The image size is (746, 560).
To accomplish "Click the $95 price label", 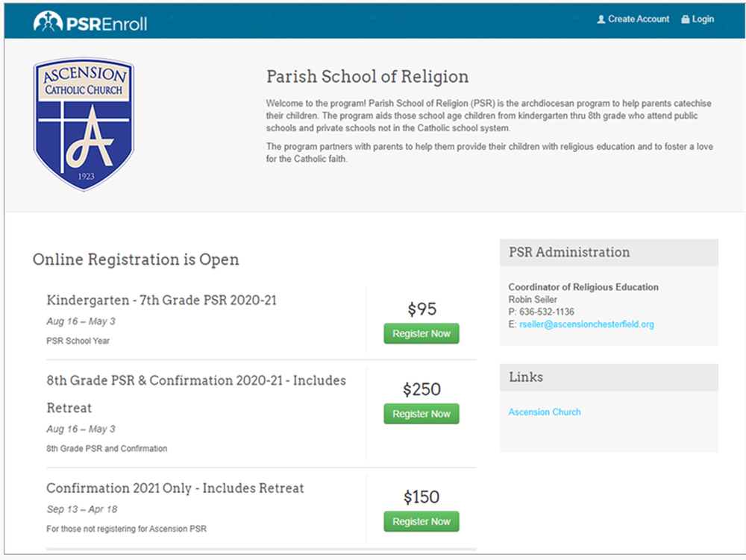I will tap(421, 309).
